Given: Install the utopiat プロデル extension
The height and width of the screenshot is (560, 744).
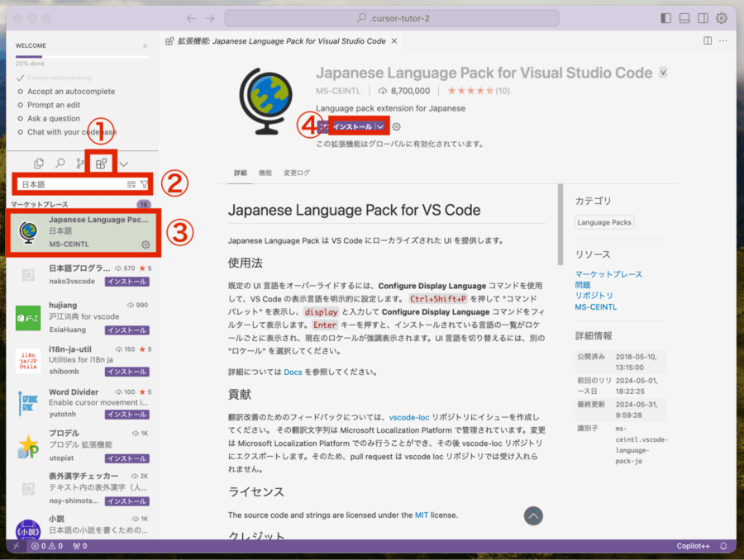Looking at the screenshot, I should [127, 458].
